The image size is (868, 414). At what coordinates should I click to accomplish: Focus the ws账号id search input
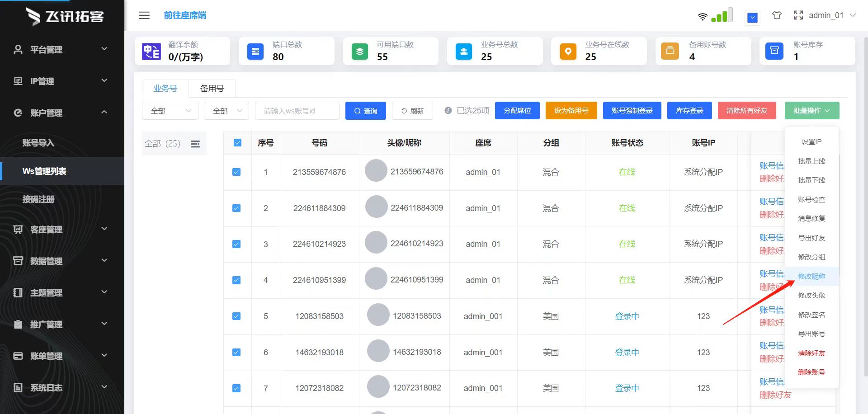[x=297, y=111]
